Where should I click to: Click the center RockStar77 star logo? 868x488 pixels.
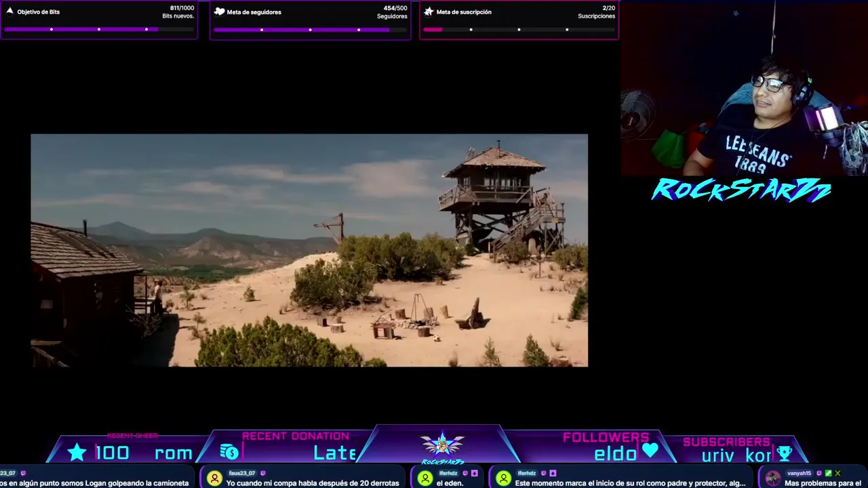tap(442, 445)
